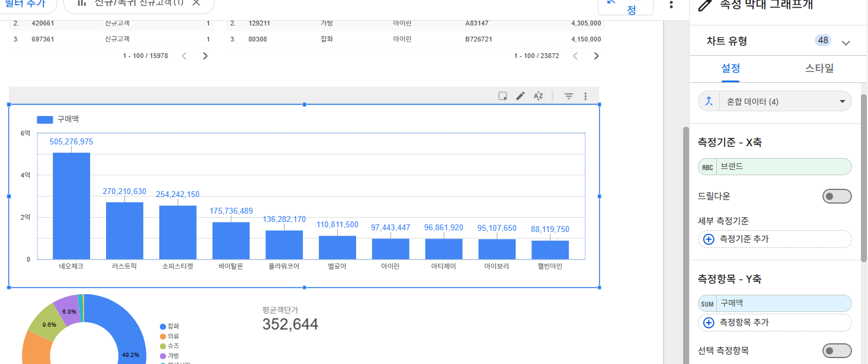Open the AZ sort icon on chart toolbar

click(x=538, y=96)
